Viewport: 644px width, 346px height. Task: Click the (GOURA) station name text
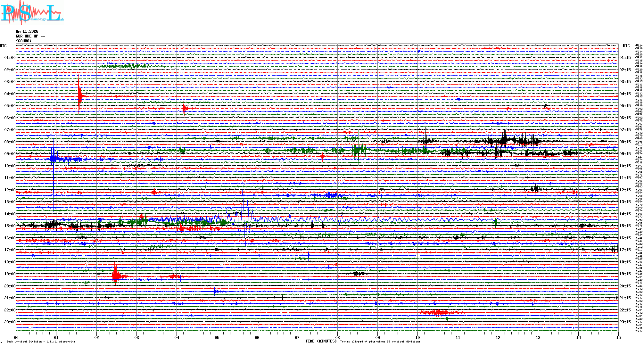[24, 41]
